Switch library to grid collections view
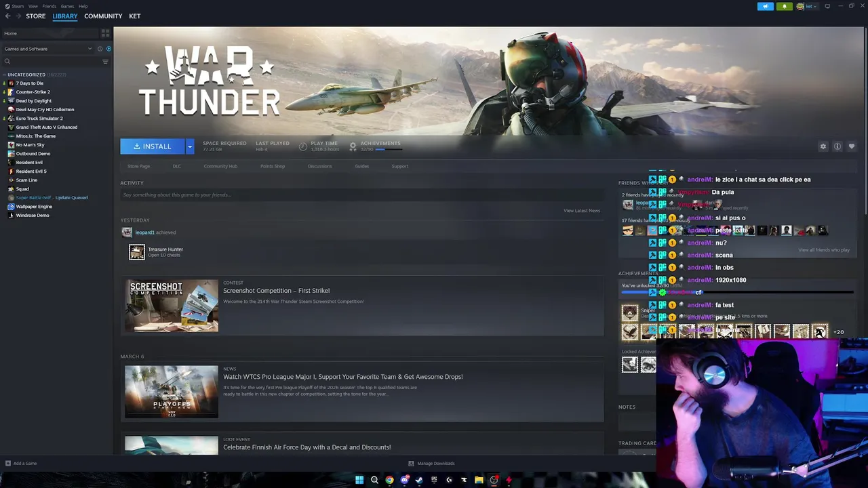 tap(105, 33)
